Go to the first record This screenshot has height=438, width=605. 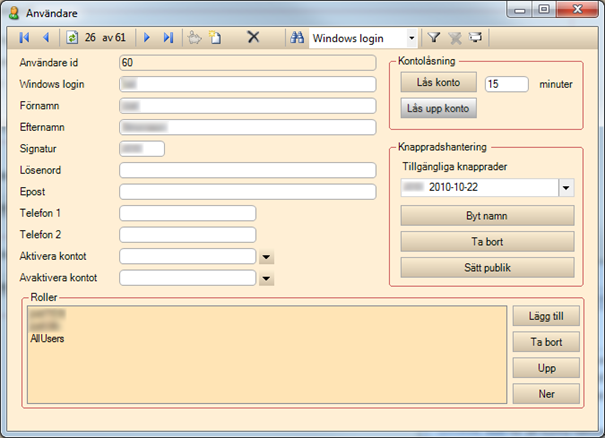pyautogui.click(x=25, y=38)
